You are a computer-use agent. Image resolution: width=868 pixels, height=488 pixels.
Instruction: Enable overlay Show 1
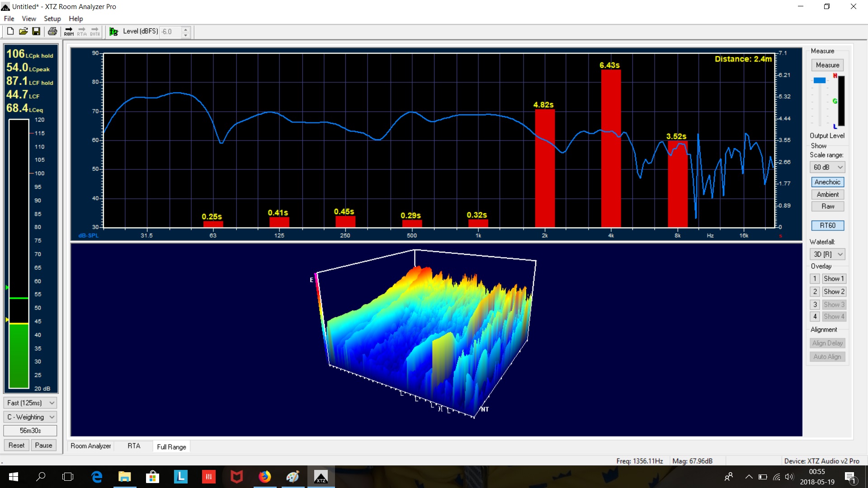pyautogui.click(x=834, y=278)
